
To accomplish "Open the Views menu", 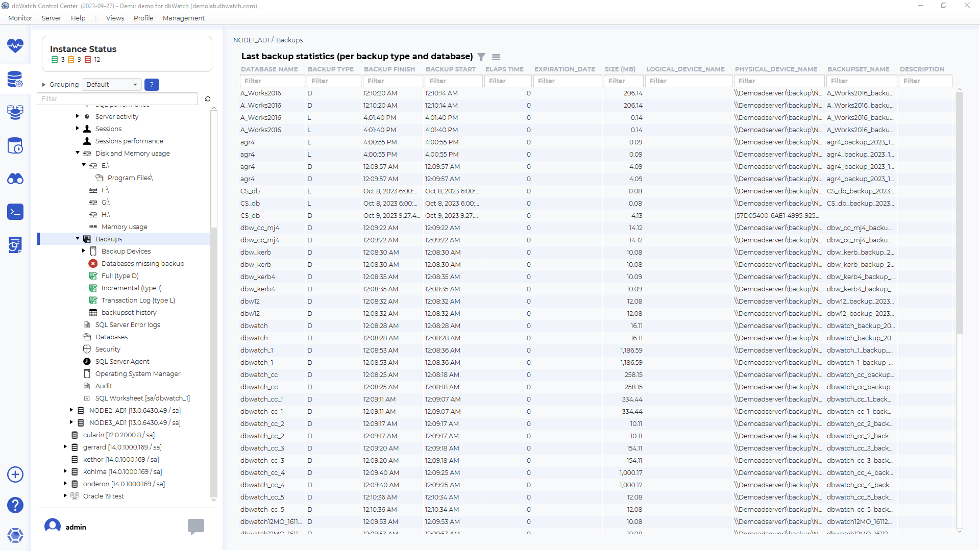I will pos(115,18).
